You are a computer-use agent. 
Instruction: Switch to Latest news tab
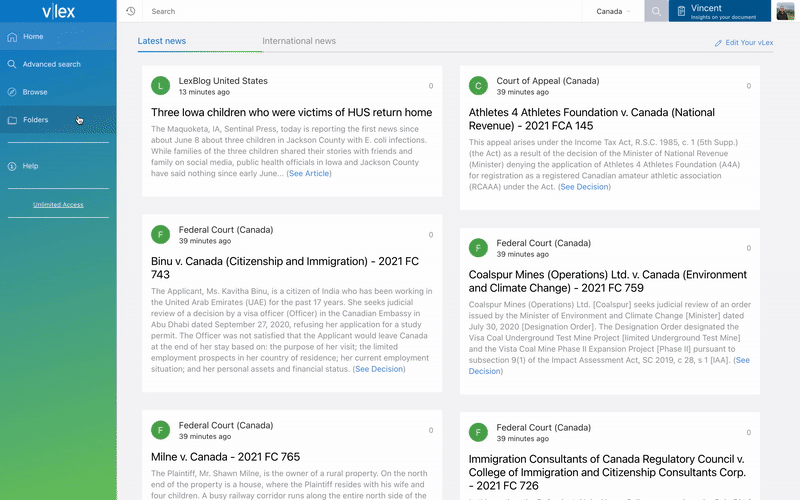[162, 41]
